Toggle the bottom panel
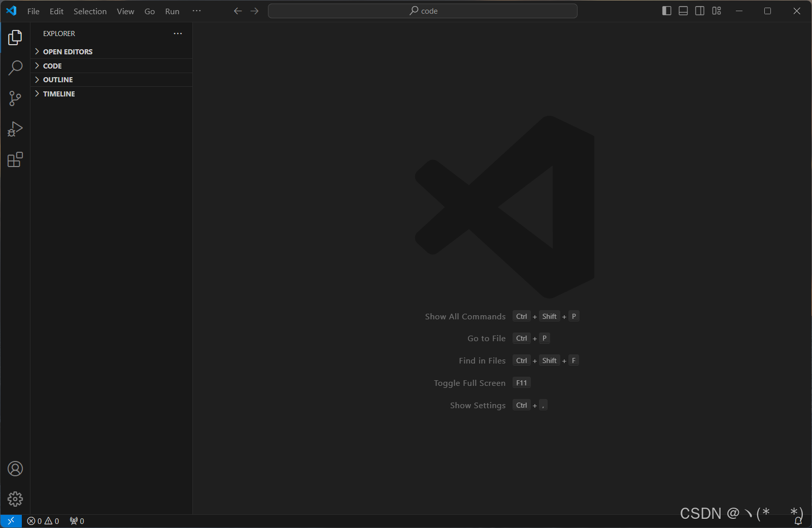This screenshot has height=528, width=812. [683, 11]
